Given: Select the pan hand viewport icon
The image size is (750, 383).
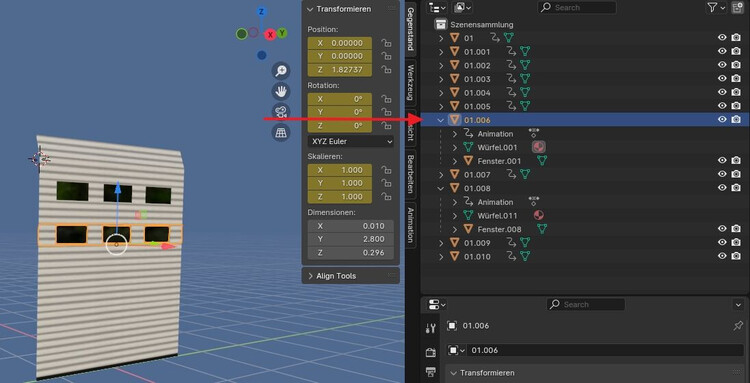Looking at the screenshot, I should (x=281, y=91).
